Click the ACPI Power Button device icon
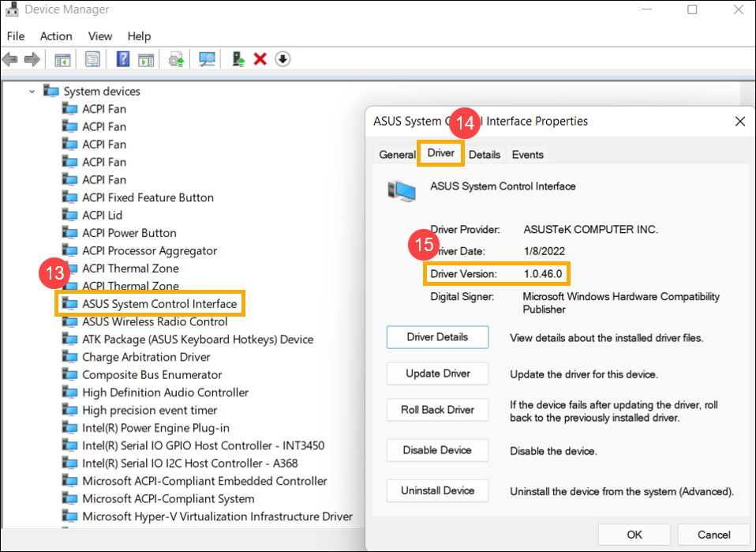This screenshot has height=552, width=756. point(70,233)
